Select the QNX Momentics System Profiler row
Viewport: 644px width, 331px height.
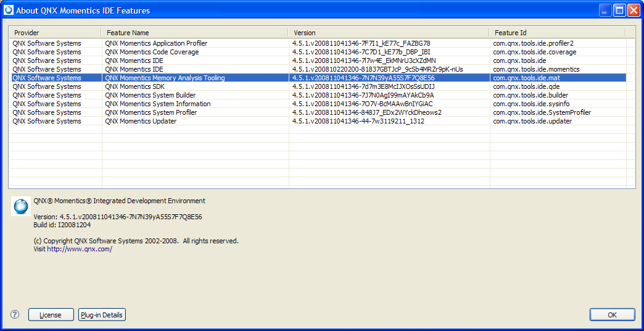pos(318,112)
